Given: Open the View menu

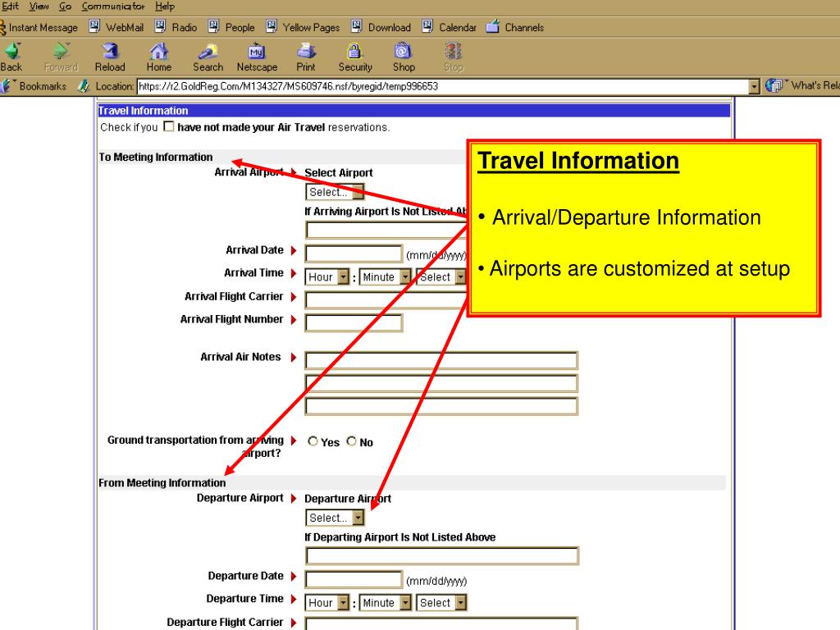Looking at the screenshot, I should coord(39,7).
